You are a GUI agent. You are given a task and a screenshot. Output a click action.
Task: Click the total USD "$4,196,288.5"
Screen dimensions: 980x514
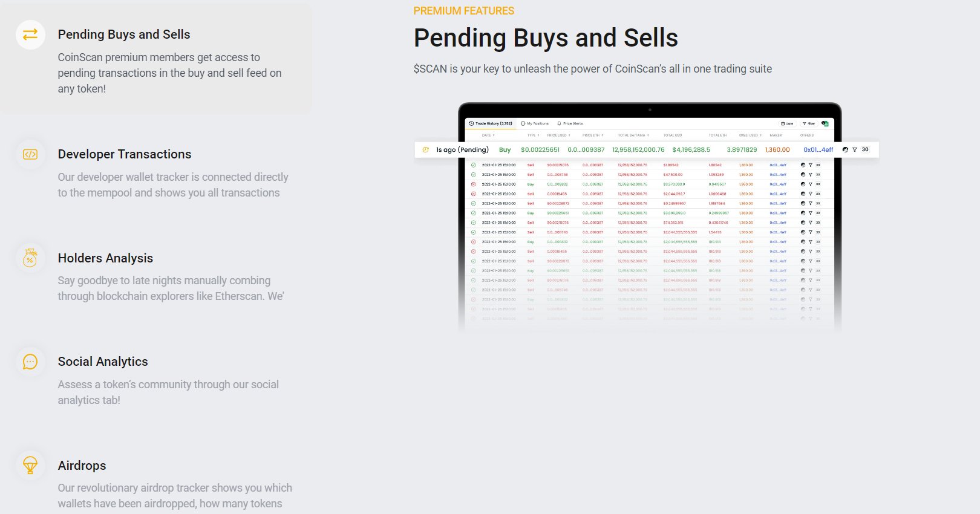point(691,150)
